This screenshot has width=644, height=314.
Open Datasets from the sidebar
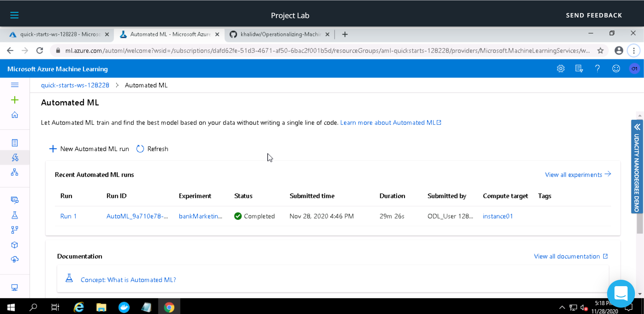pos(15,200)
